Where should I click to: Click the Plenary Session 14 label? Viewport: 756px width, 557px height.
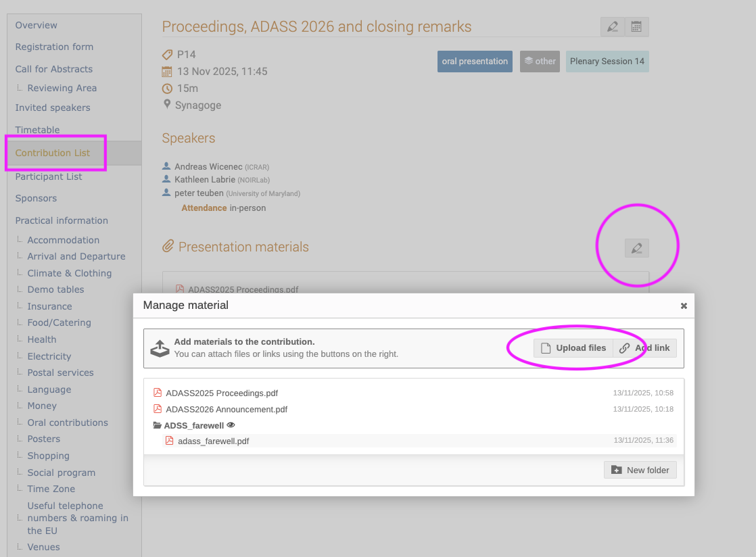[607, 62]
